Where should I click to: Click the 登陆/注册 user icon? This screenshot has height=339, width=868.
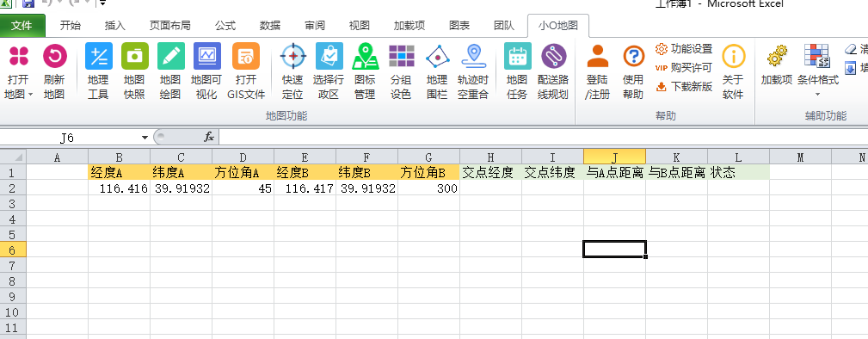(597, 56)
